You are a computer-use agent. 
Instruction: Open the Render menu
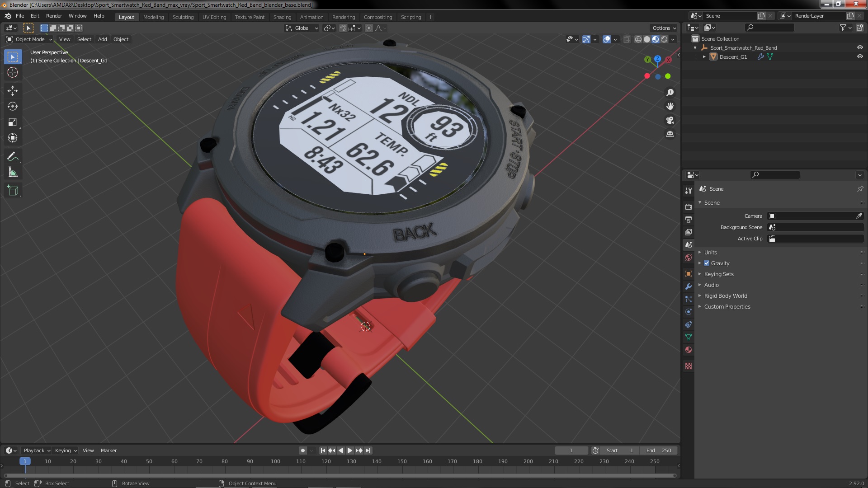click(54, 16)
